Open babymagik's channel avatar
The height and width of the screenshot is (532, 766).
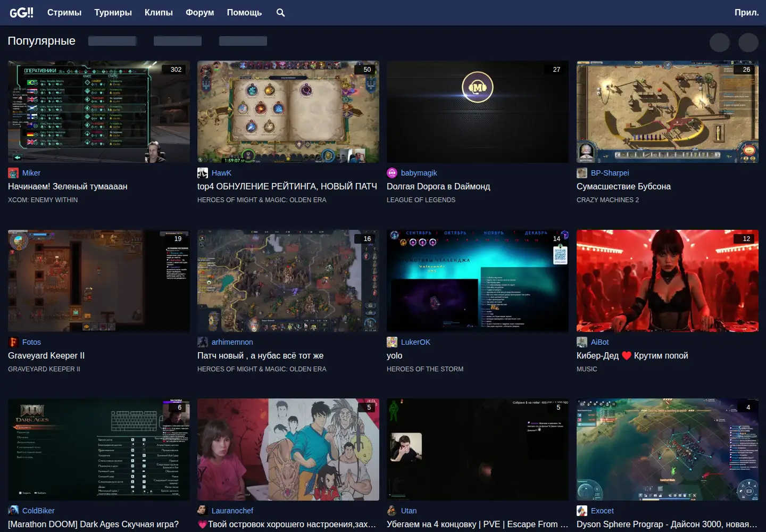392,173
